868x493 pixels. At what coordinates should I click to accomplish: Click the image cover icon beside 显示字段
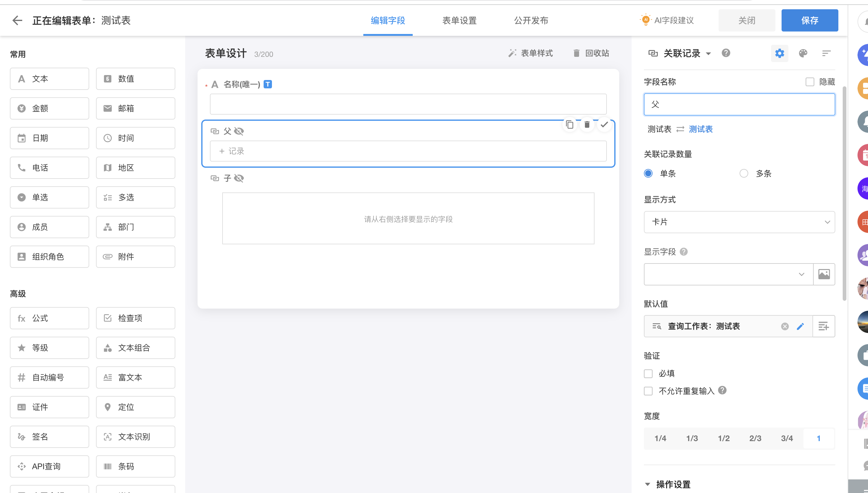[824, 274]
